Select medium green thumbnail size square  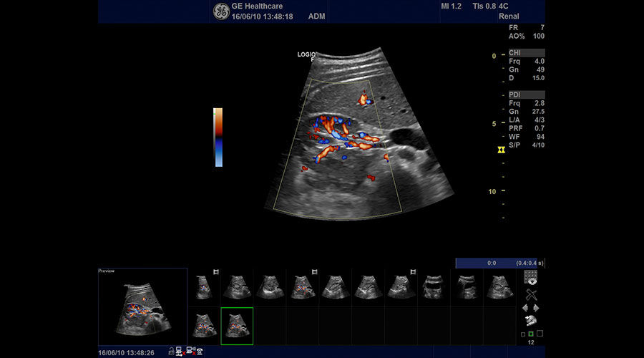(x=531, y=334)
